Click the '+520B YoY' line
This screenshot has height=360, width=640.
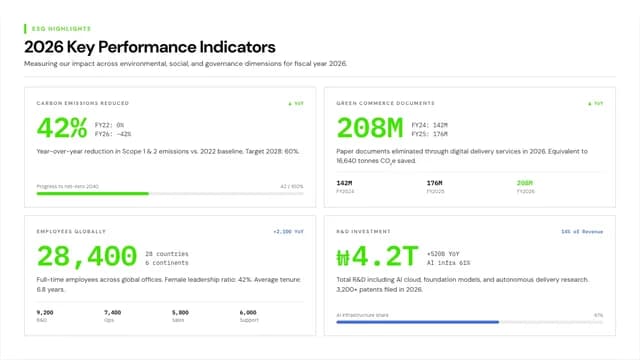(443, 254)
